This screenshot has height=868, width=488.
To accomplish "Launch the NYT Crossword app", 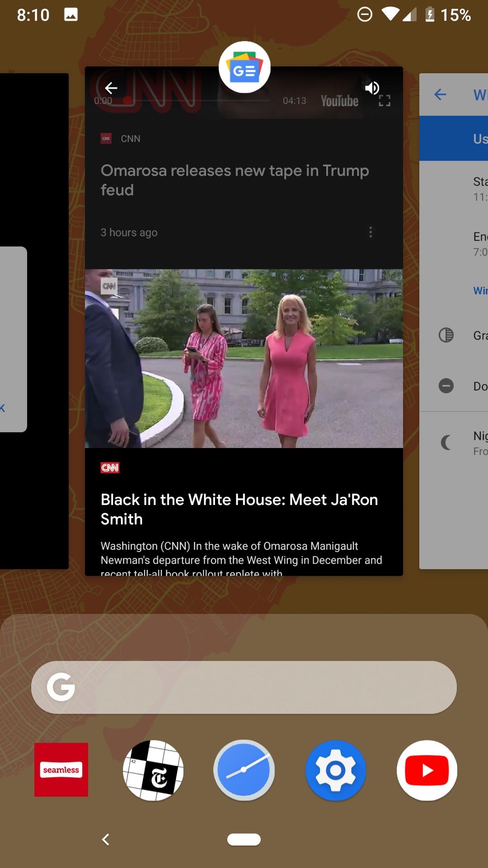I will (153, 770).
